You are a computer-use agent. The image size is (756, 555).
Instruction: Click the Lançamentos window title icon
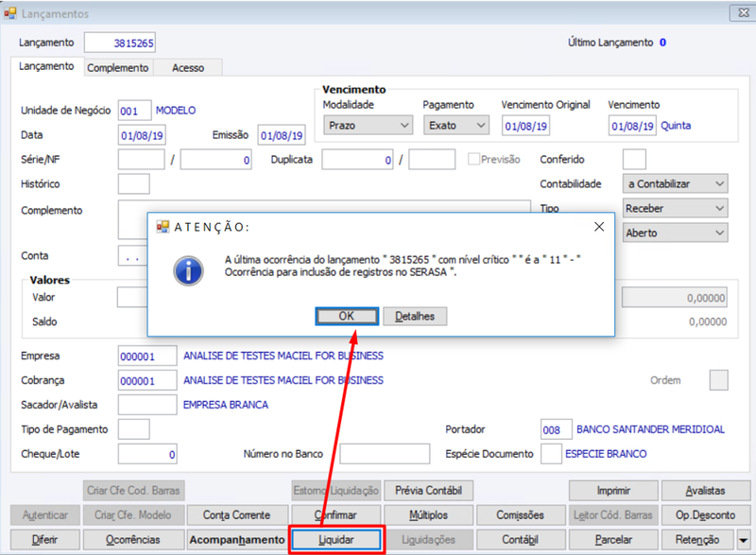tap(10, 13)
